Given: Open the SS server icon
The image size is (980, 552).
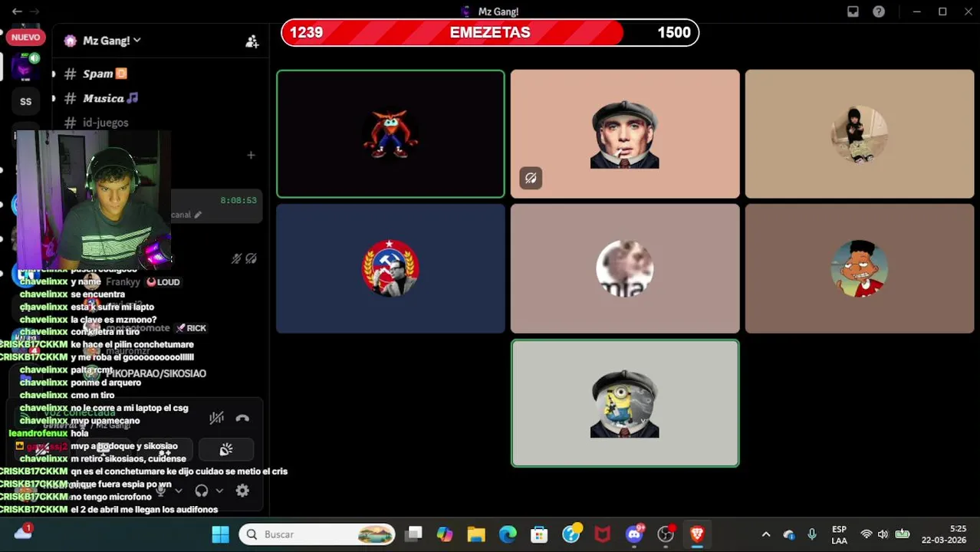Looking at the screenshot, I should pyautogui.click(x=26, y=101).
